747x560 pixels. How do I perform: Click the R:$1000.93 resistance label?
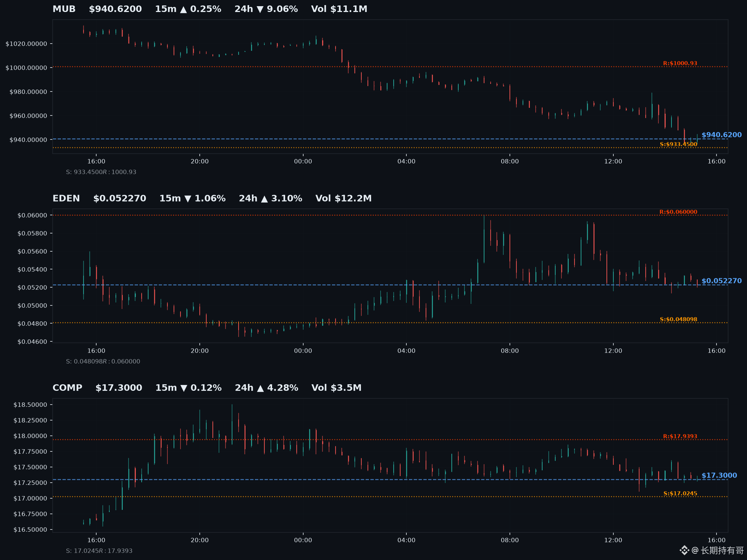680,63
